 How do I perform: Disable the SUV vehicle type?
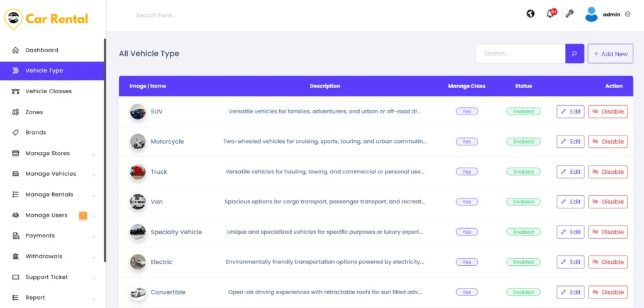608,111
